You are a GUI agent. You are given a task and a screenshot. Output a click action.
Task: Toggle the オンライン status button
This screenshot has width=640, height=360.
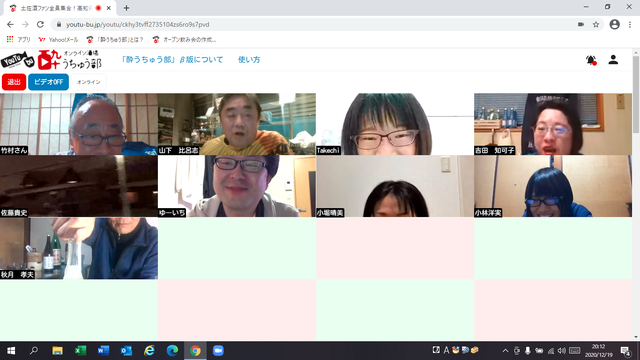(x=89, y=82)
